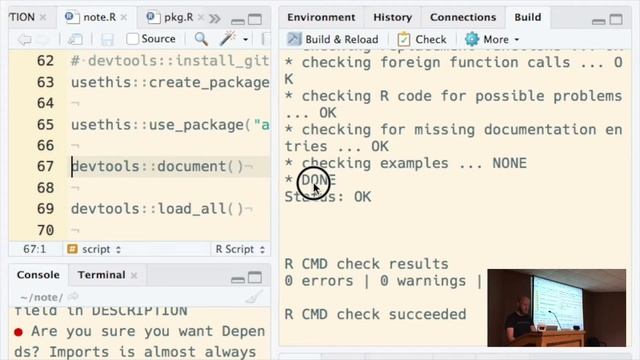
Task: Select the Console tab
Action: click(38, 275)
